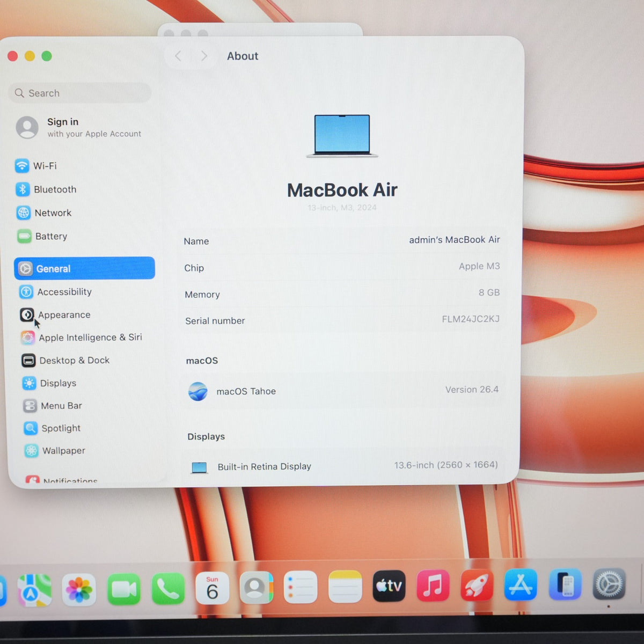
Task: Open Maps from the Dock
Action: [x=34, y=591]
